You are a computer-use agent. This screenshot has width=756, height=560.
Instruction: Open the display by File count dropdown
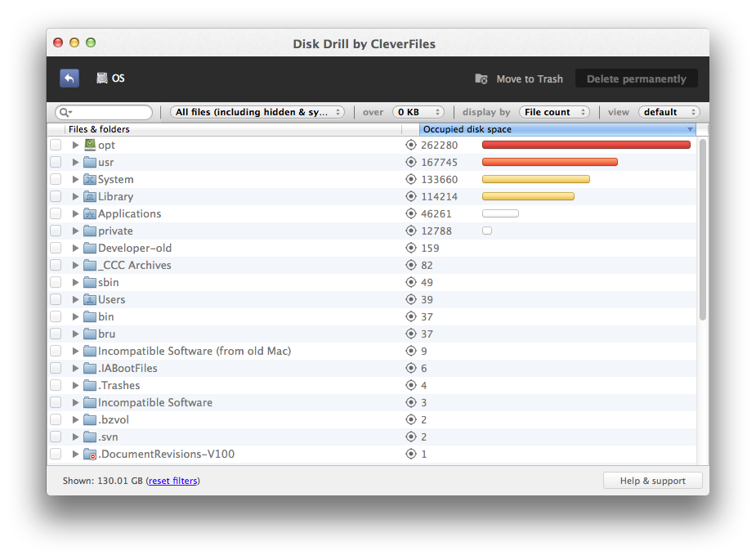(x=554, y=112)
